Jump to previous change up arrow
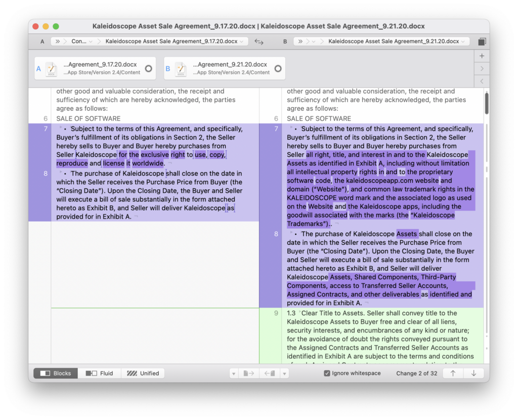Viewport: 518px width, 420px height. click(x=453, y=373)
